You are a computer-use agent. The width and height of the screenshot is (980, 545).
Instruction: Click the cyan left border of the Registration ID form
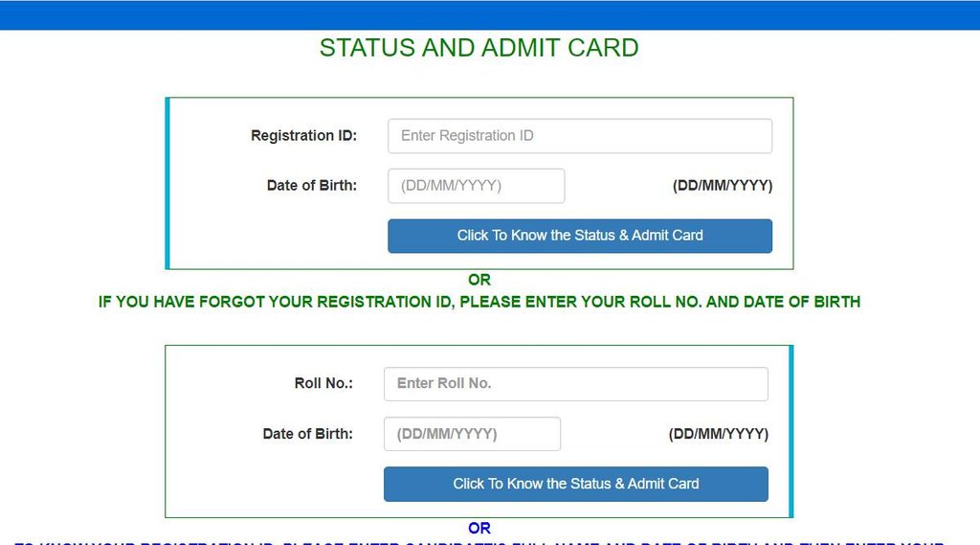point(167,183)
